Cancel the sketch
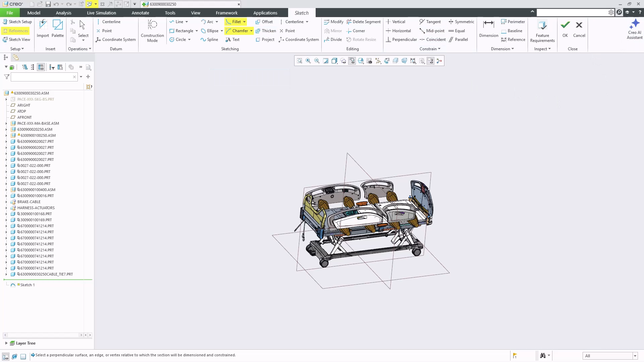This screenshot has width=644, height=362. [579, 29]
